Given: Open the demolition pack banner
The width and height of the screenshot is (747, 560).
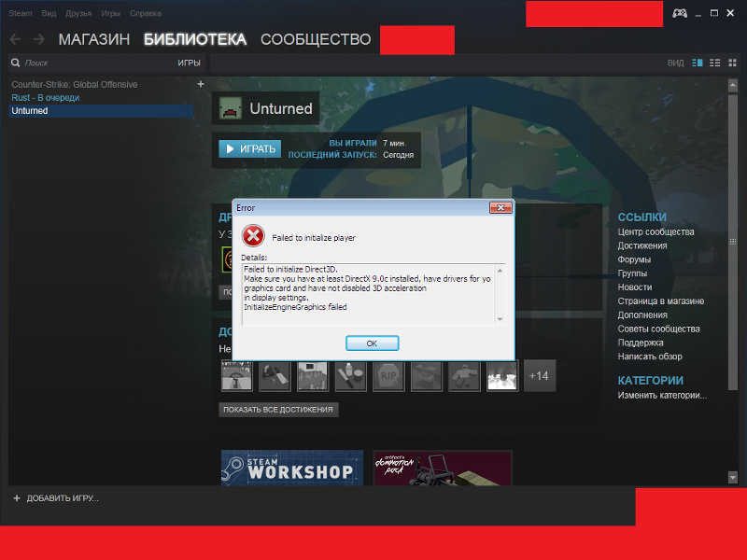Looking at the screenshot, I should click(443, 468).
